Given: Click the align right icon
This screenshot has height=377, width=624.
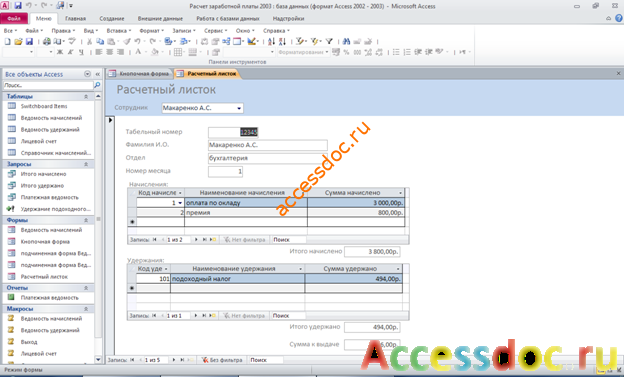Looking at the screenshot, I should point(121,52).
